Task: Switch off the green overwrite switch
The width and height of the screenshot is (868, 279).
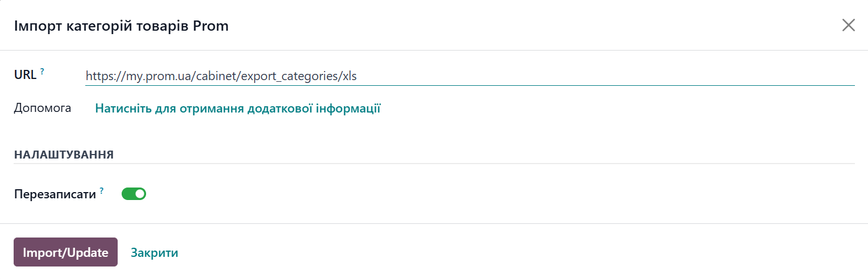Action: 134,194
